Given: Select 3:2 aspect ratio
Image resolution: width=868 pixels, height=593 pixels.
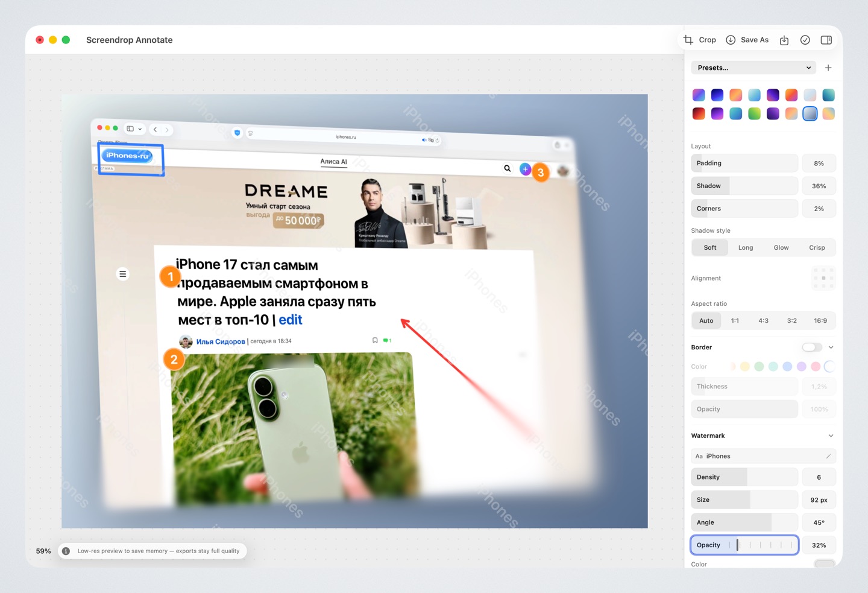Looking at the screenshot, I should click(x=792, y=320).
